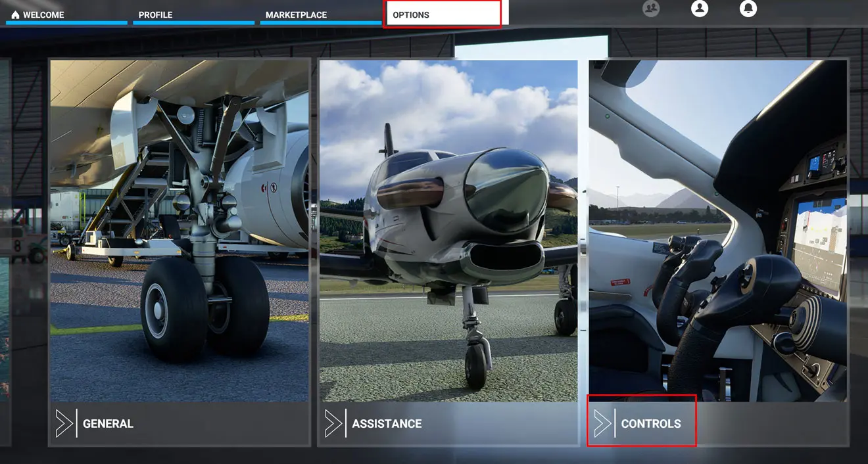Open the Controls options button
This screenshot has height=464, width=868.
pos(718,424)
